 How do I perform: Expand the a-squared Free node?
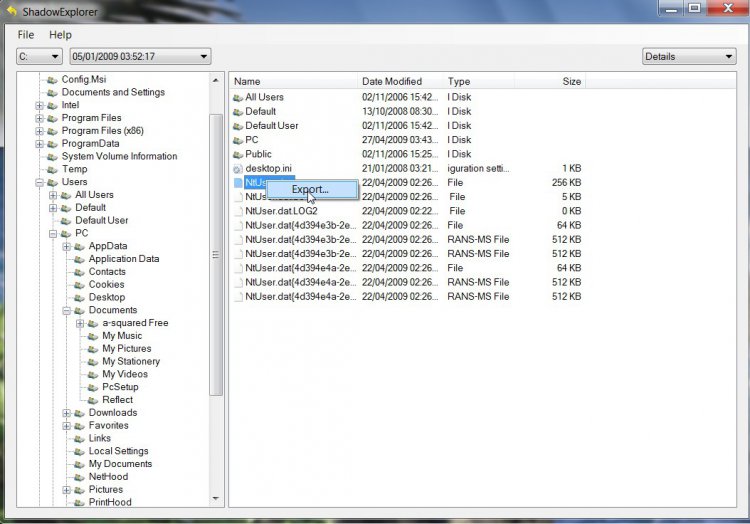(x=80, y=323)
